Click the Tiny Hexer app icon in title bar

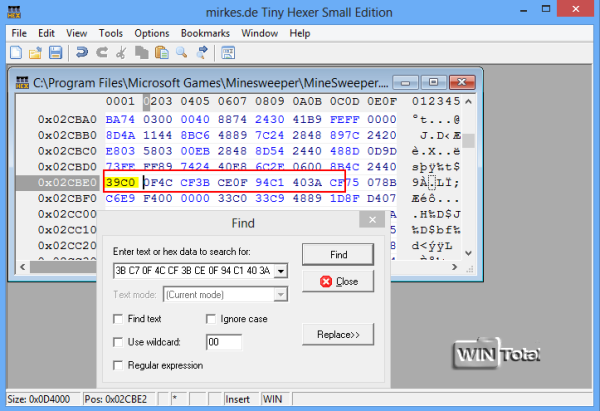(14, 12)
